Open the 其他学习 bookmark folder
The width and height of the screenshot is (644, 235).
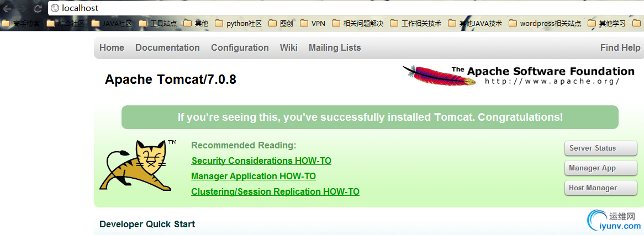pyautogui.click(x=606, y=23)
